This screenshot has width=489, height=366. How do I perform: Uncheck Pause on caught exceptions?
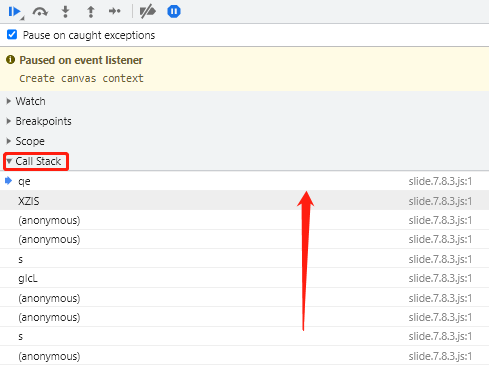(12, 34)
